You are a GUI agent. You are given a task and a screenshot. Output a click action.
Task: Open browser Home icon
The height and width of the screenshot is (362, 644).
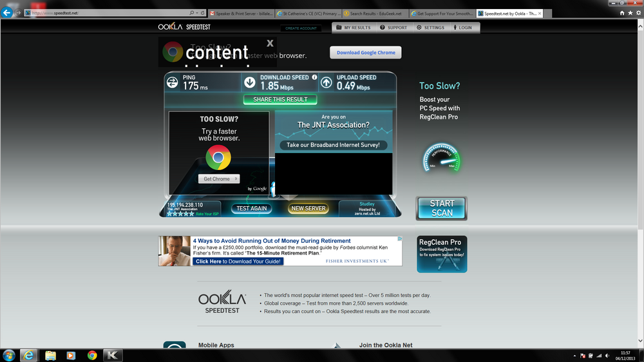pyautogui.click(x=622, y=13)
